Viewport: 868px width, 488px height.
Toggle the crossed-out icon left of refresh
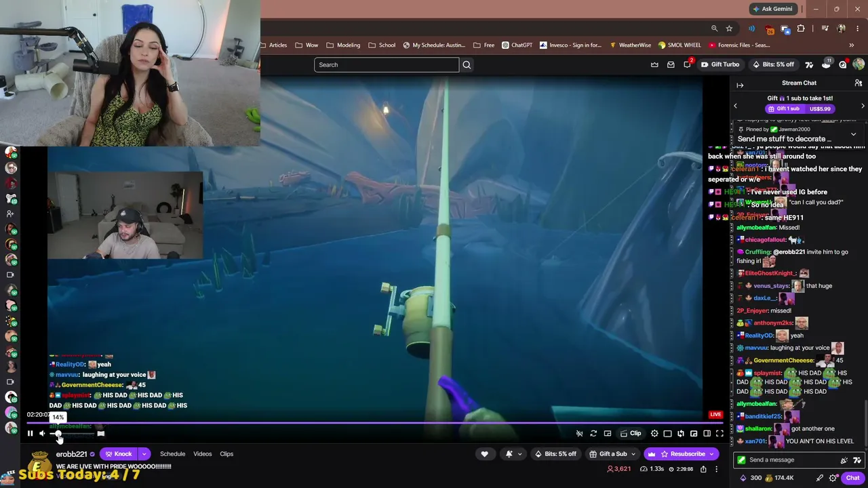coord(579,433)
